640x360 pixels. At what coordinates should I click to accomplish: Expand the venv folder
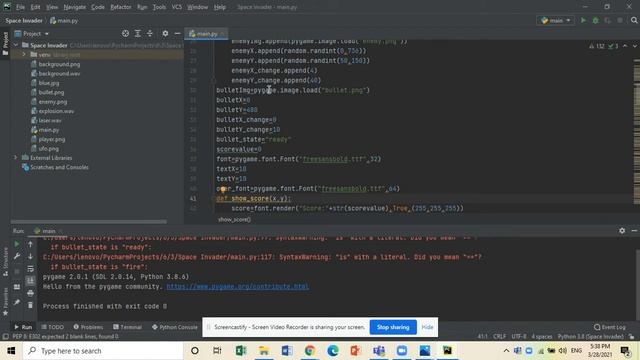[24, 54]
